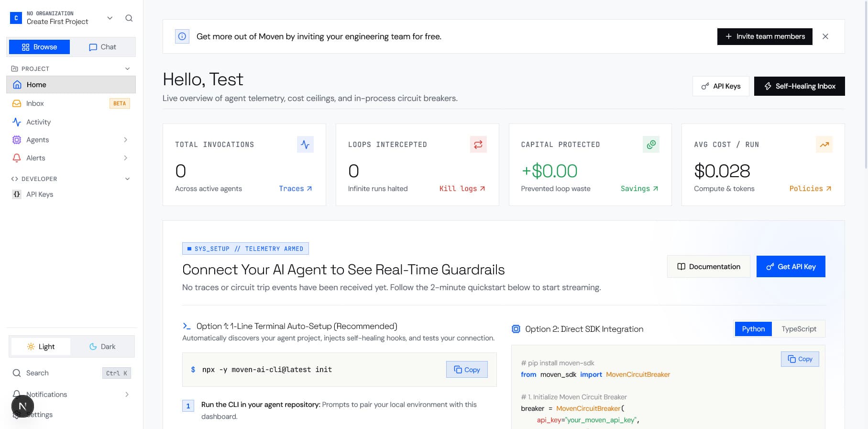Expand the organization switcher chevron
Image resolution: width=868 pixels, height=429 pixels.
tap(110, 18)
